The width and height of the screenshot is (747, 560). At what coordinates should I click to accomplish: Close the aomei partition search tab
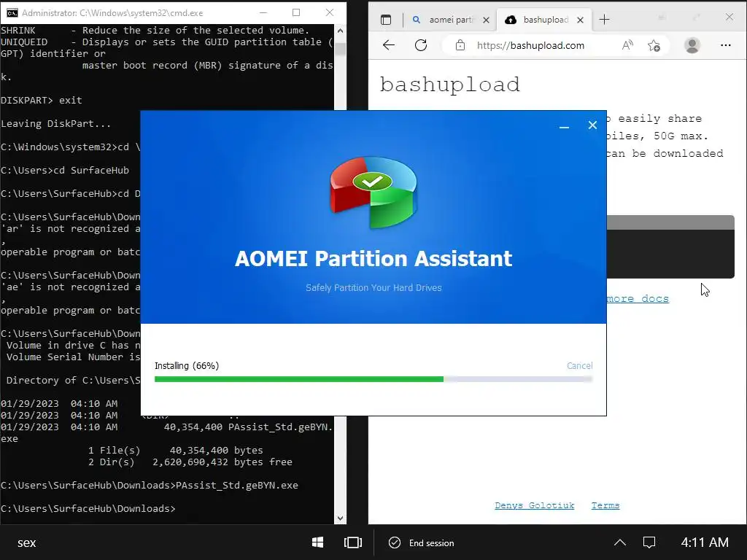[486, 20]
